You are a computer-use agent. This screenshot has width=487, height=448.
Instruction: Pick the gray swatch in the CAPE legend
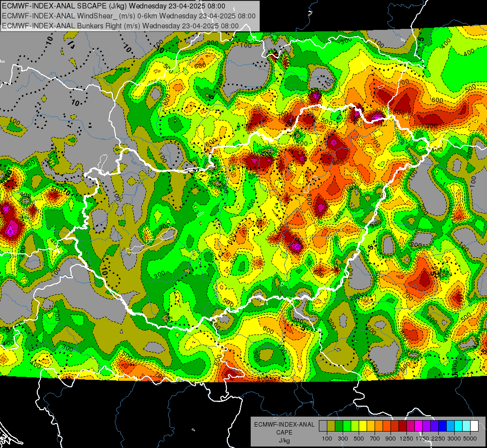323,426
